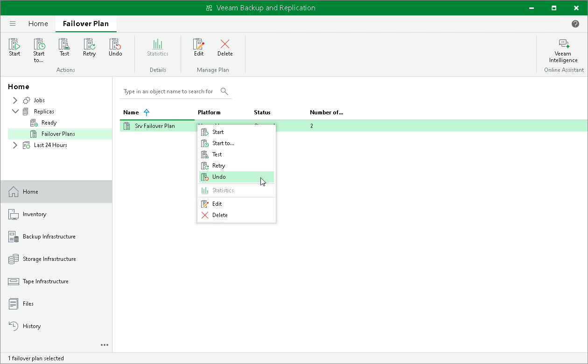Open Veeam Intelligence online assistant
This screenshot has height=364, width=588.
(x=563, y=50)
